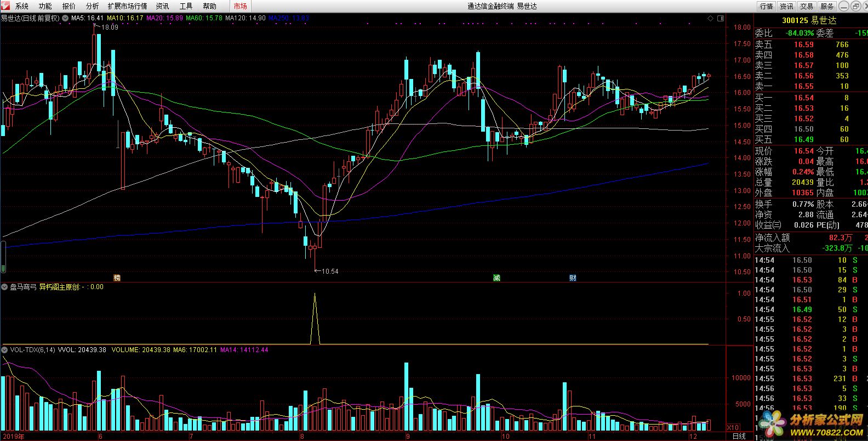Expand the VOL-TDX indicator dropdown arrow
The width and height of the screenshot is (868, 441).
pos(5,349)
